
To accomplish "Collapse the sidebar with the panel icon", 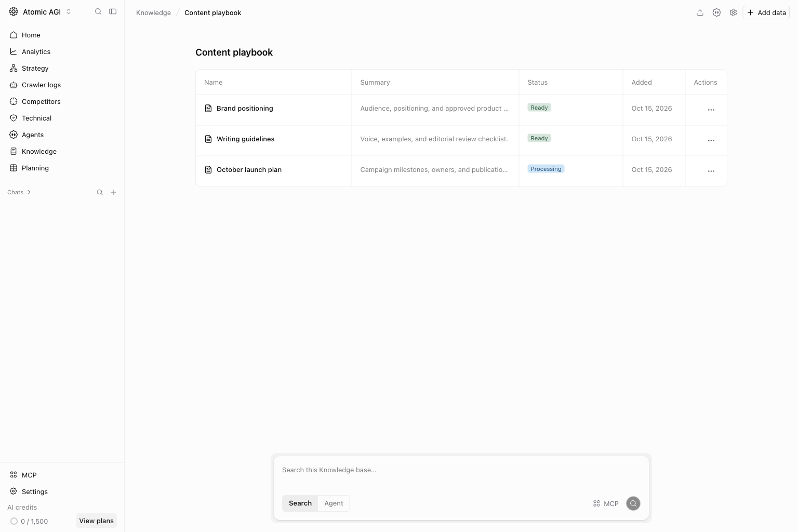I will (x=113, y=11).
